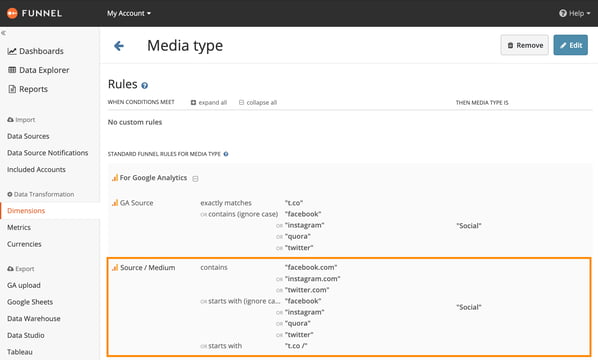Collapse the For Google Analytics section
Image resolution: width=598 pixels, height=360 pixels.
click(195, 178)
